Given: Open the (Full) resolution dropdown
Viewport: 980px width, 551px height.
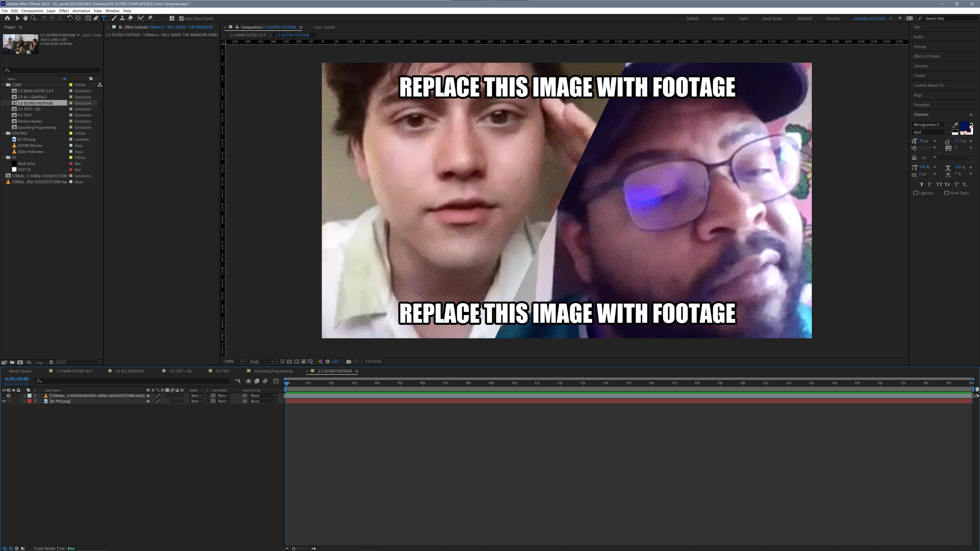Looking at the screenshot, I should pyautogui.click(x=261, y=361).
